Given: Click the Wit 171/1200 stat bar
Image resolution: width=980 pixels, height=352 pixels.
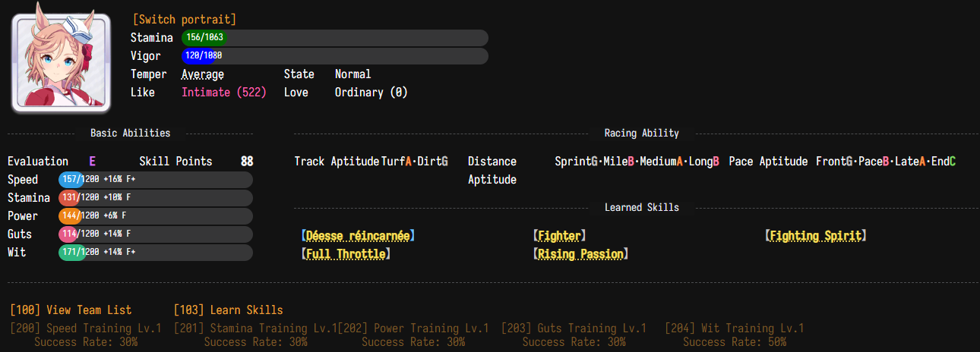Looking at the screenshot, I should tap(156, 253).
